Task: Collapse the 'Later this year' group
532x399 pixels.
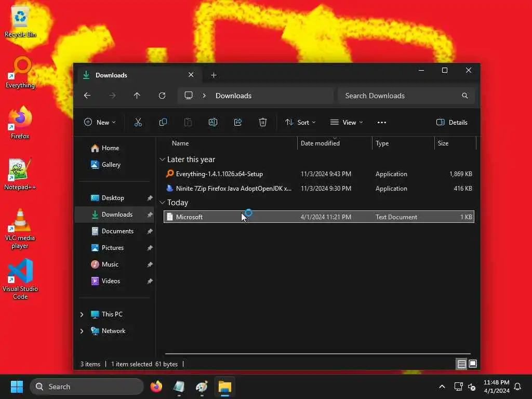Action: (162, 159)
